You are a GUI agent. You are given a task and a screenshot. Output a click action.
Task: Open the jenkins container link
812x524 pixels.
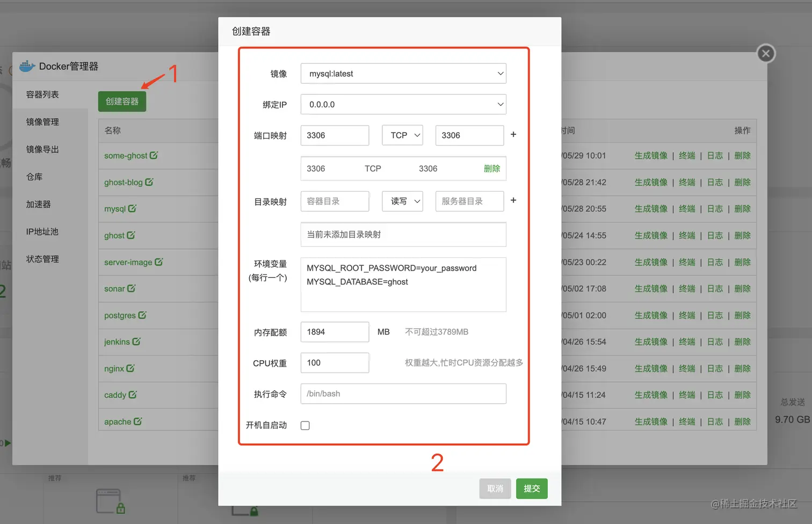click(x=117, y=342)
